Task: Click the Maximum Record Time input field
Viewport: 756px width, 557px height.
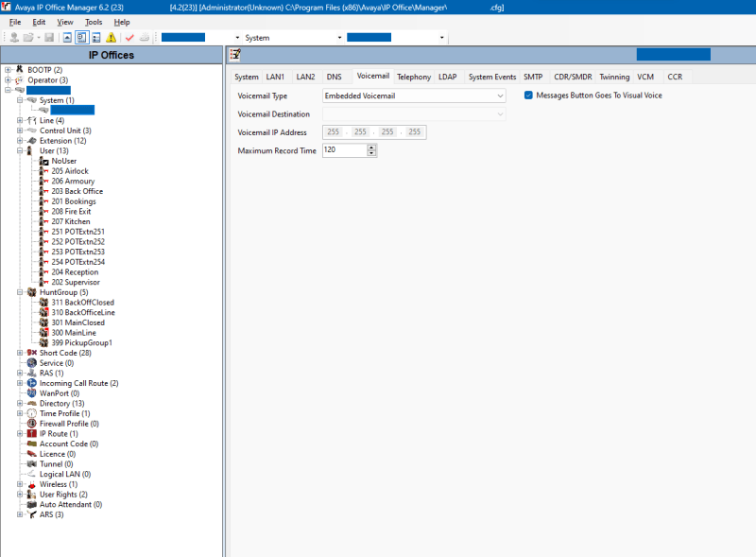Action: click(345, 150)
